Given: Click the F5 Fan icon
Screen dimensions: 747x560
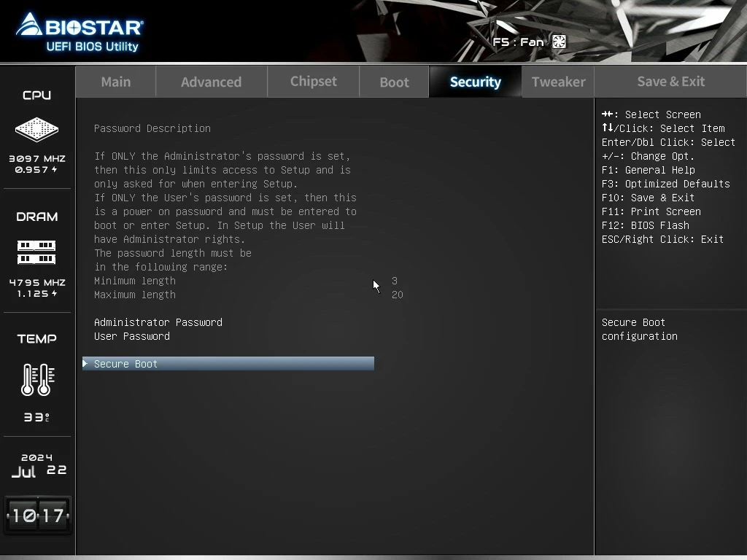Looking at the screenshot, I should pyautogui.click(x=559, y=42).
